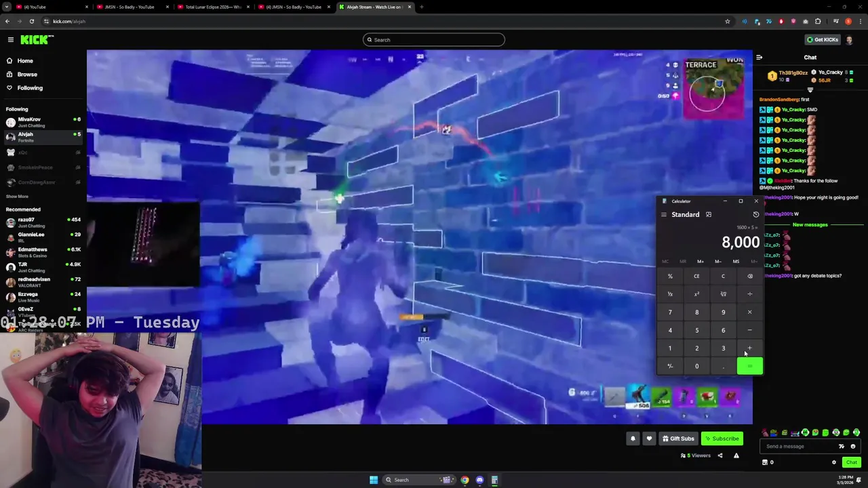
Task: Open Following in Kick sidebar
Action: pos(30,88)
